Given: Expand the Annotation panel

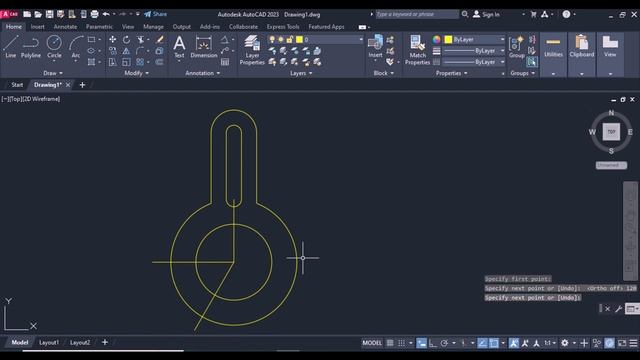Looking at the screenshot, I should (203, 73).
